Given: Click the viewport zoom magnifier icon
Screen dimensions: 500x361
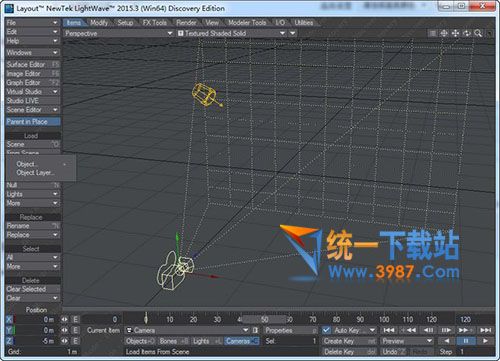Looking at the screenshot, I should click(x=478, y=33).
